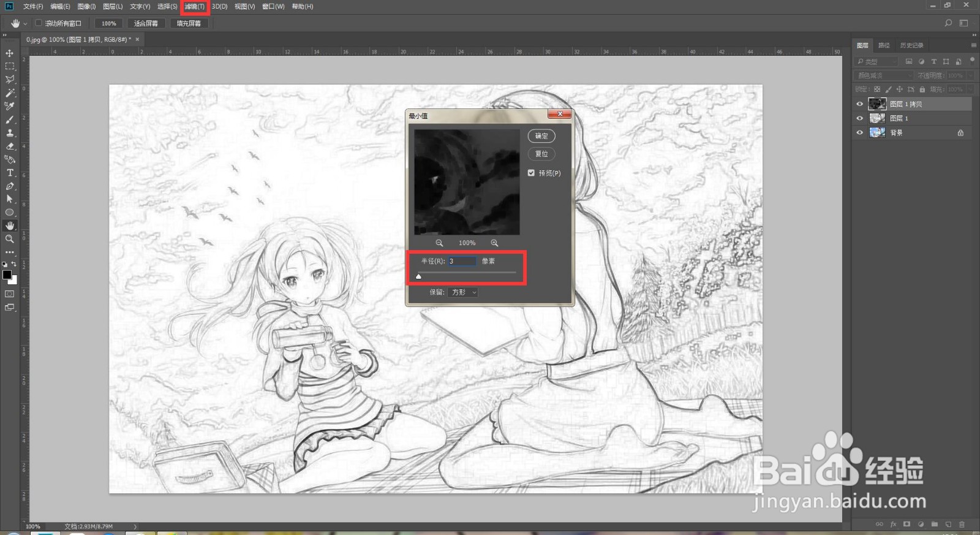Create a new group folder icon
Image resolution: width=980 pixels, height=535 pixels.
click(934, 525)
